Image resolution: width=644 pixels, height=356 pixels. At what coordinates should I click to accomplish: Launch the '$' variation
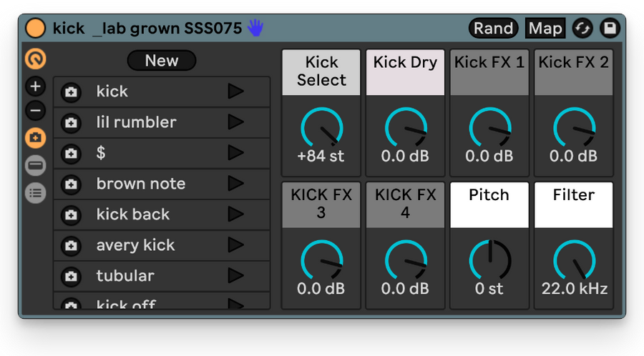pyautogui.click(x=235, y=152)
